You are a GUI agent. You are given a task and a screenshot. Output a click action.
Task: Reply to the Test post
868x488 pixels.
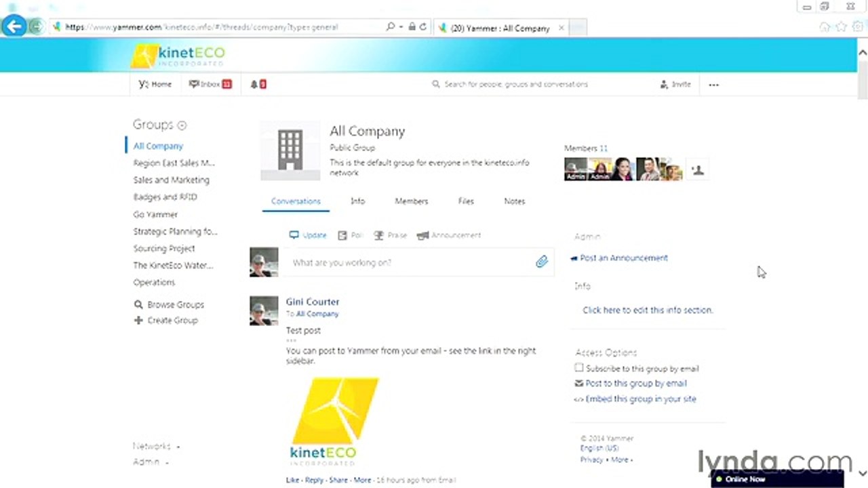[x=314, y=480]
